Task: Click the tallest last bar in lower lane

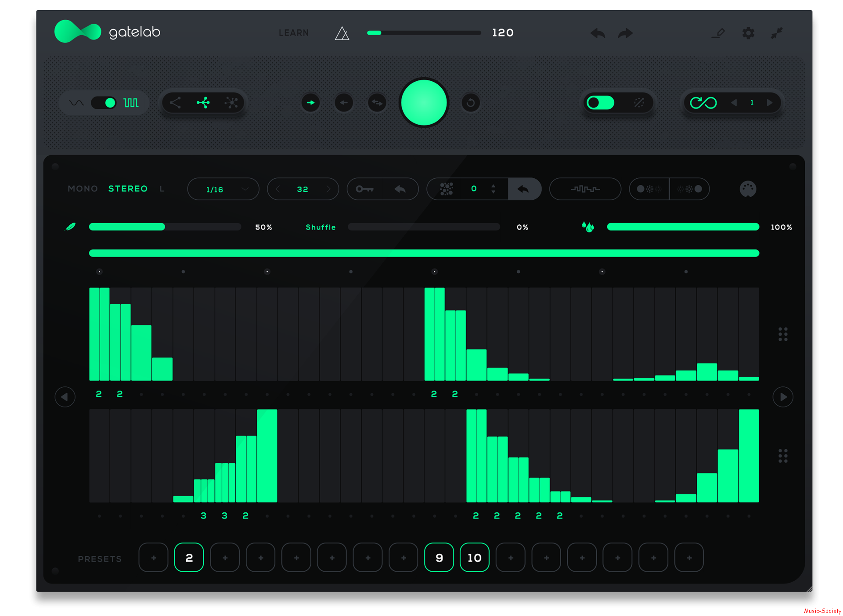Action: pos(749,456)
